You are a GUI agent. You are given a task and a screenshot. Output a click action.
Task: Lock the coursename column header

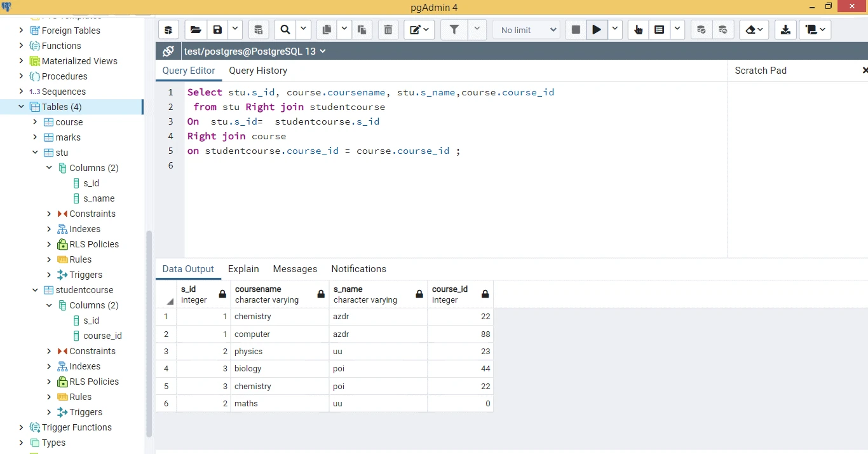tap(320, 294)
